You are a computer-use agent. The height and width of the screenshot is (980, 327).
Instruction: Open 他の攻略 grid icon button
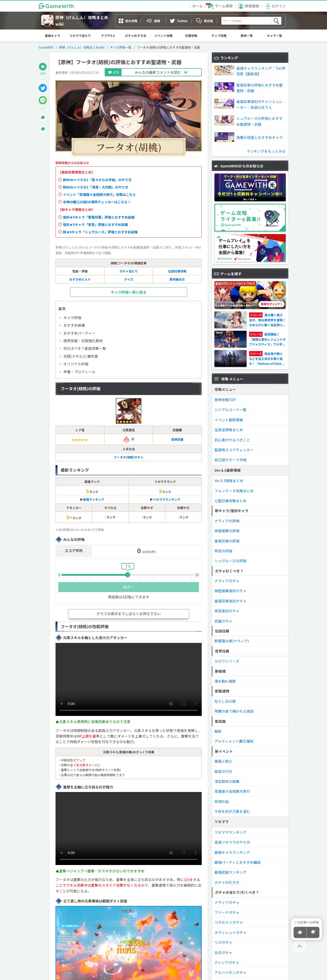(x=128, y=21)
